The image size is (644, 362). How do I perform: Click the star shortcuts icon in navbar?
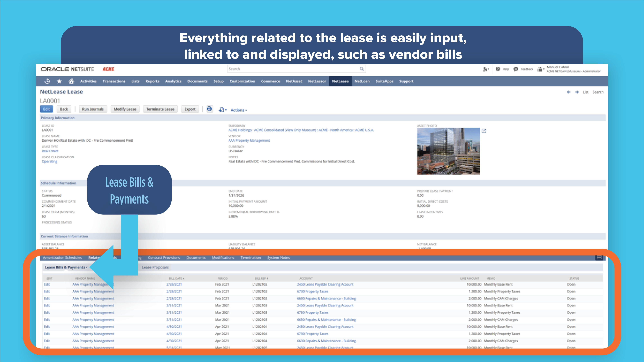pos(59,81)
